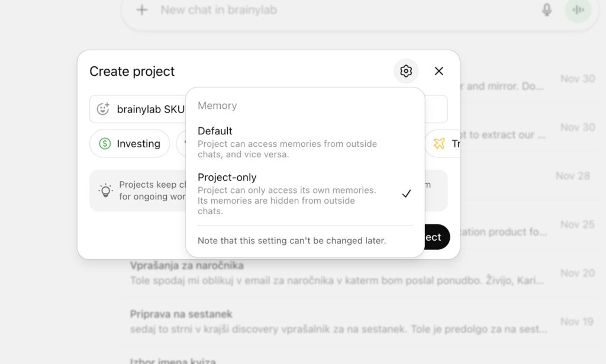Click the Travel airplane icon chip
The height and width of the screenshot is (364, 606).
click(441, 144)
